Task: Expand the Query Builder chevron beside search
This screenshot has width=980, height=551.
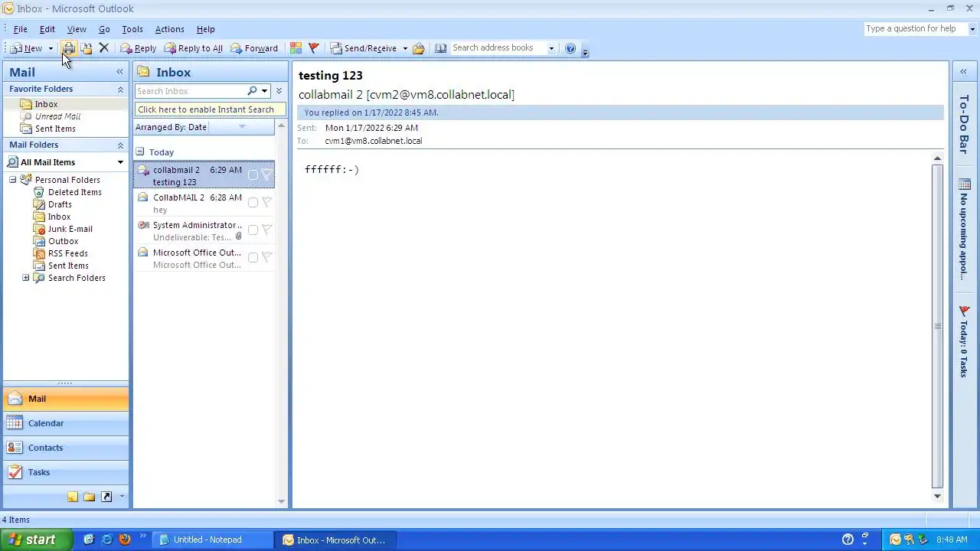Action: tap(279, 91)
